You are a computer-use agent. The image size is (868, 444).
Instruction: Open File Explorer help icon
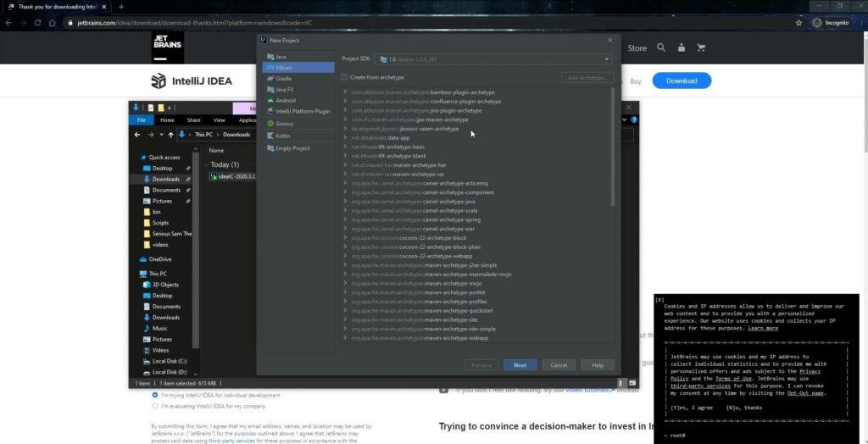tap(634, 119)
